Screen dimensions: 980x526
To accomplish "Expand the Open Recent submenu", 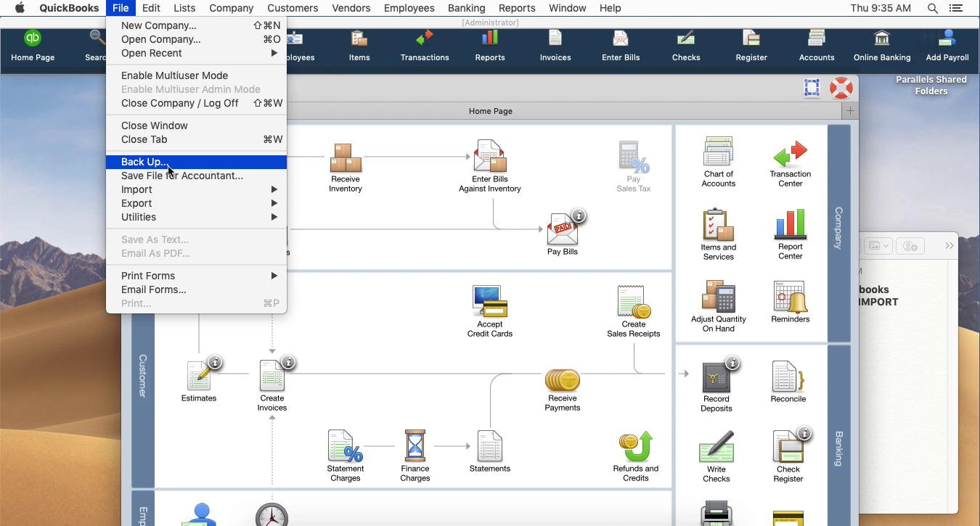I will click(x=197, y=53).
